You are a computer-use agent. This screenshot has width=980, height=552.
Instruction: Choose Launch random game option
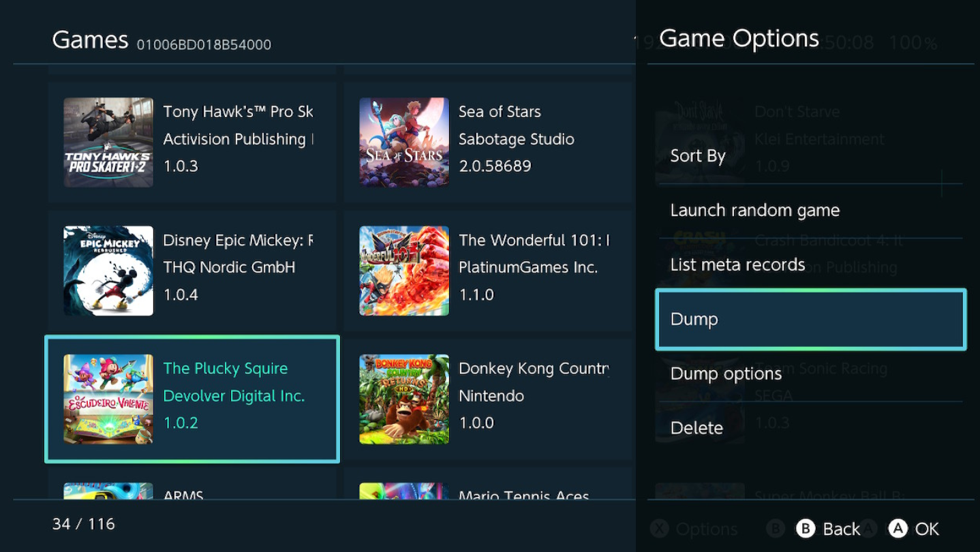(x=754, y=211)
